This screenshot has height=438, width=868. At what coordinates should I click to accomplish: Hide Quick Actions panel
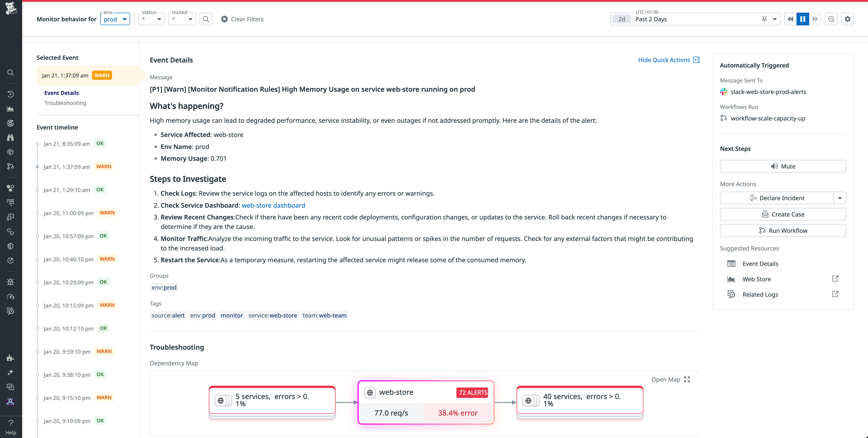(x=669, y=60)
